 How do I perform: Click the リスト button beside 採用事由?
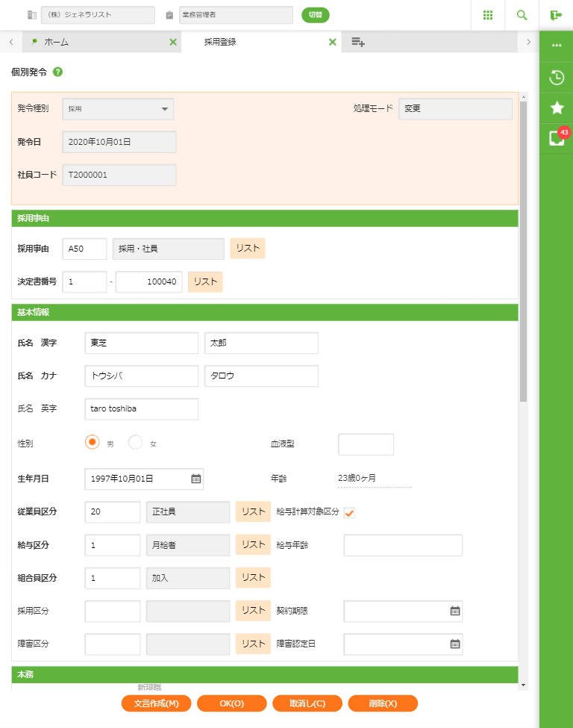click(x=247, y=249)
